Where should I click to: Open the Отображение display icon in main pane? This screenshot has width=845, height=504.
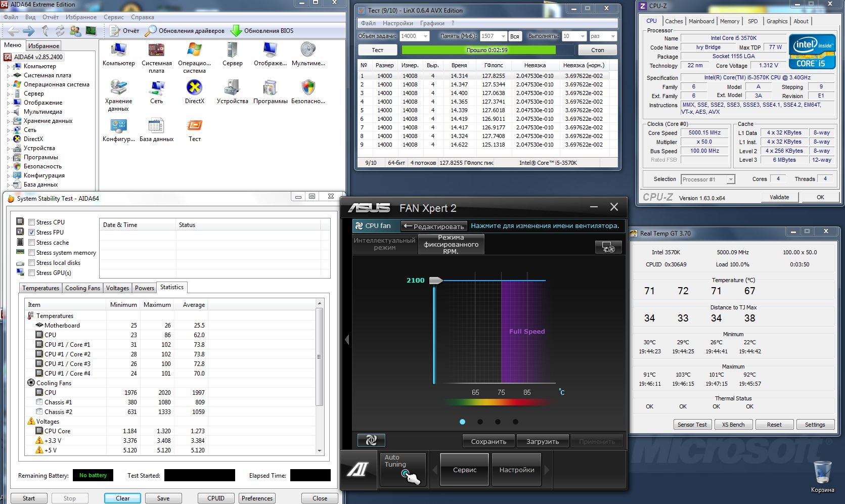(x=270, y=54)
